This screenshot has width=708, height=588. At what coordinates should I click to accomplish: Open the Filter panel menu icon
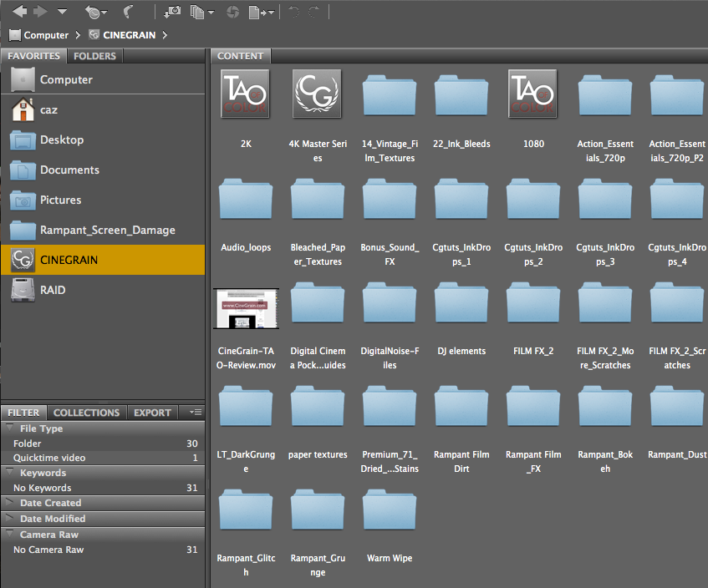click(195, 413)
